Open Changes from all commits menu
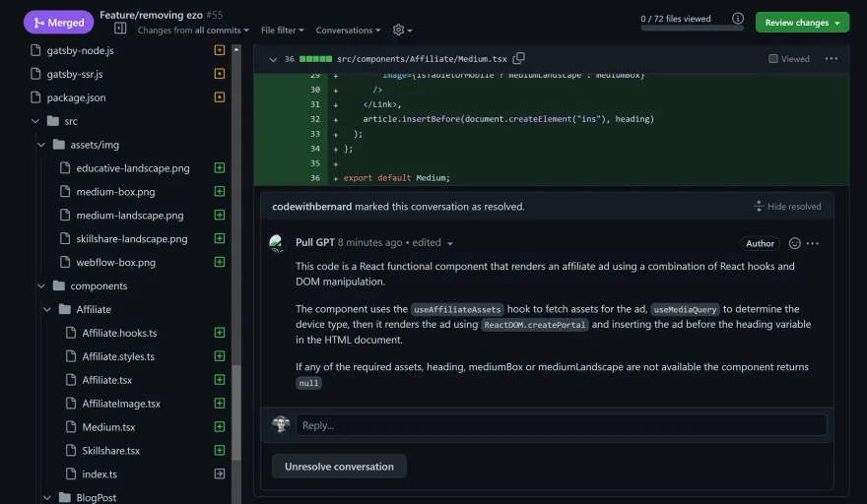867x504 pixels. pos(193,31)
